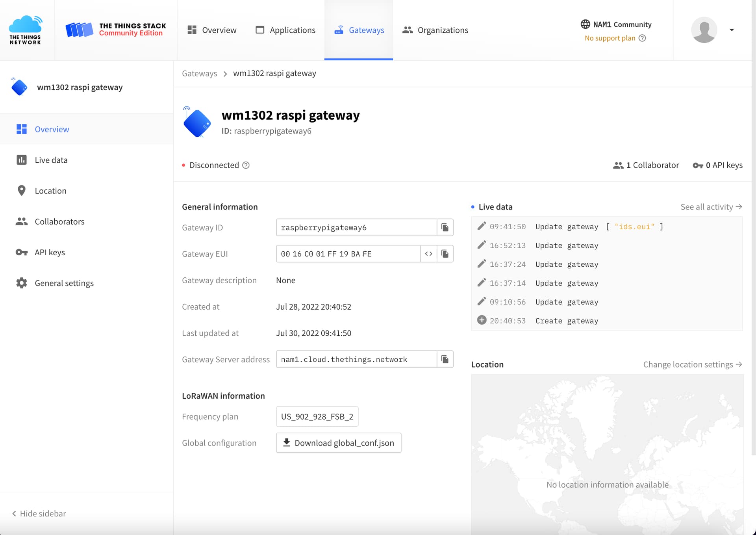
Task: Click wm1302 raspi gateway breadcrumb
Action: click(x=274, y=73)
